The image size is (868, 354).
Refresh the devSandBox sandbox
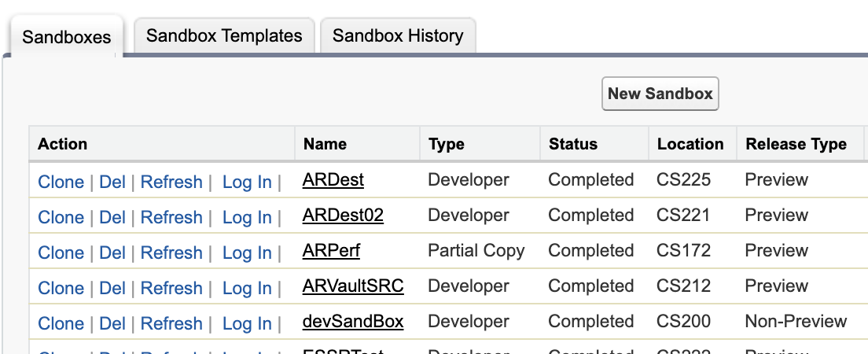171,324
